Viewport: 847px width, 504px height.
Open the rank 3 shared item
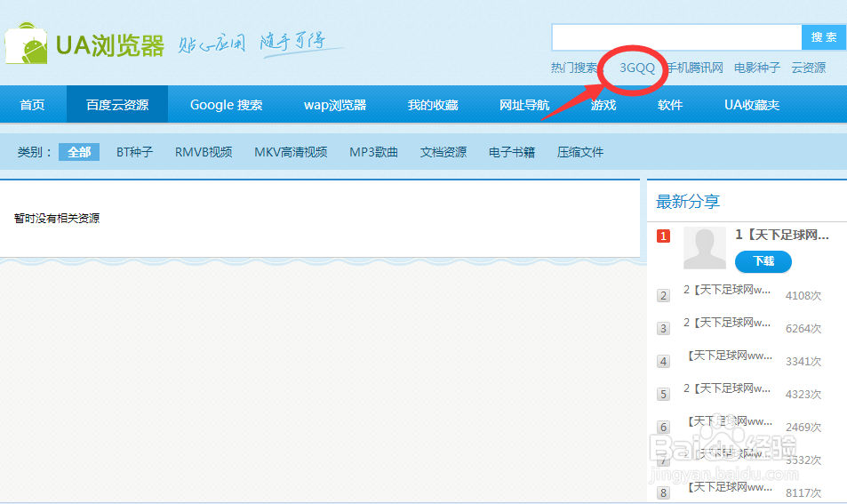pyautogui.click(x=726, y=323)
